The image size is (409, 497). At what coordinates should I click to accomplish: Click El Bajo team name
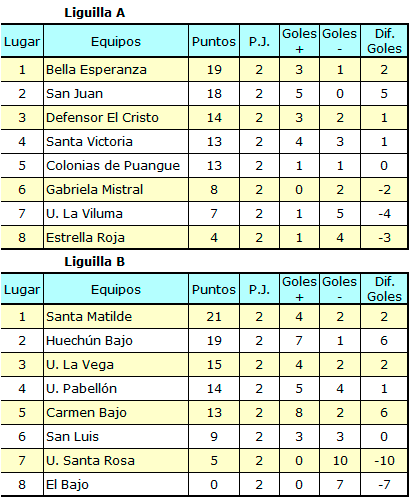pyautogui.click(x=67, y=484)
